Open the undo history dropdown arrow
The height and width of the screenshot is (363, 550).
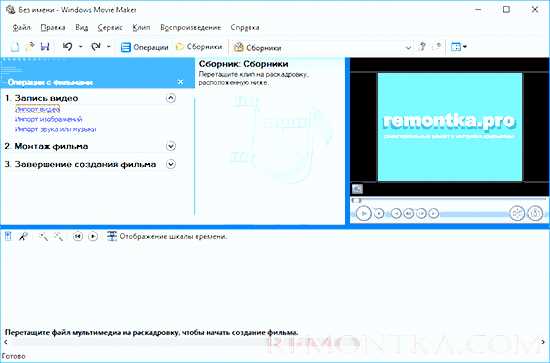pyautogui.click(x=80, y=47)
